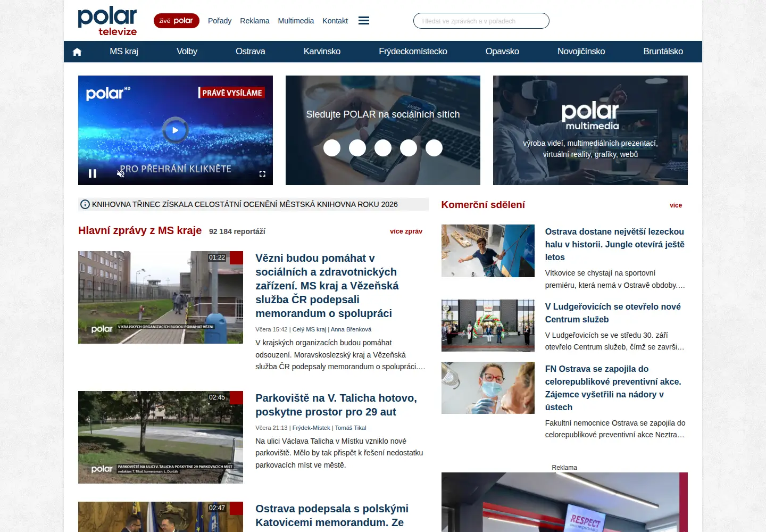This screenshot has height=532, width=766.
Task: Switch to the Ostrava region tab
Action: [x=251, y=52]
